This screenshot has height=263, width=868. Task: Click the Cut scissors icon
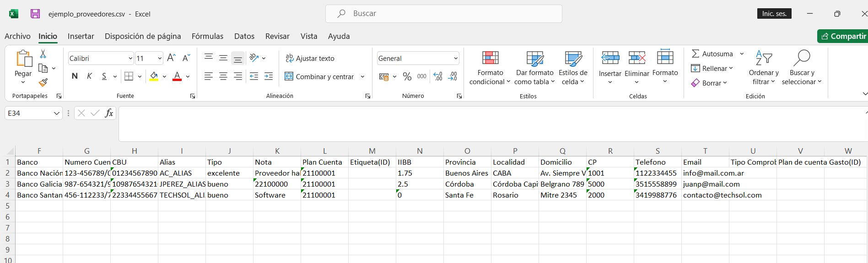coord(43,54)
